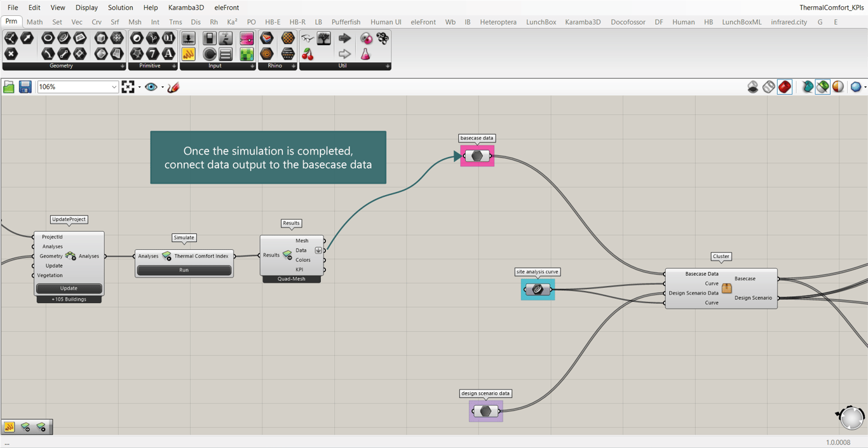This screenshot has width=868, height=448.
Task: Select the orange hatch pattern icon in Rhino panel
Action: 288,38
